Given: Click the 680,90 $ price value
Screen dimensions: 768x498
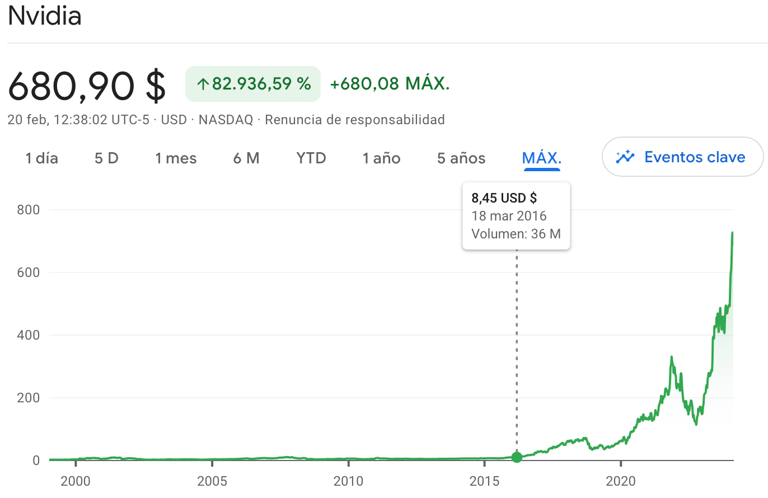Looking at the screenshot, I should (87, 85).
